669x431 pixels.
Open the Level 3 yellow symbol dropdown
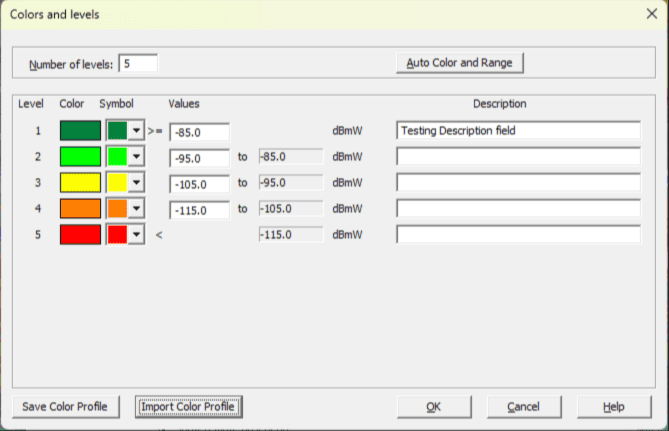point(135,182)
